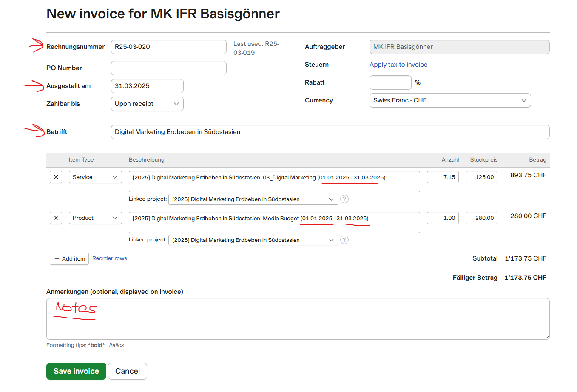
Task: Open help icon beside Product linked project
Action: pyautogui.click(x=344, y=240)
